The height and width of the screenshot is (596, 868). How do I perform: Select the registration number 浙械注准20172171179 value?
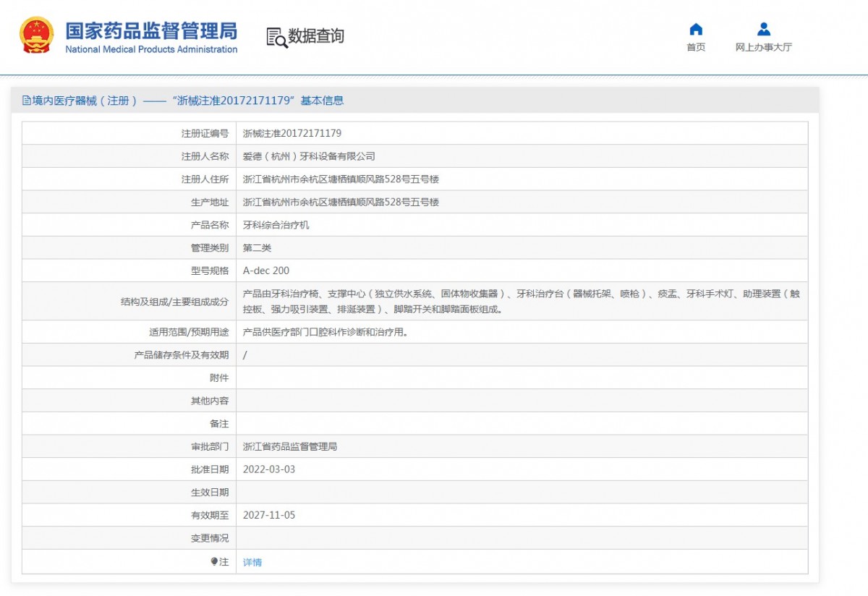pyautogui.click(x=292, y=133)
